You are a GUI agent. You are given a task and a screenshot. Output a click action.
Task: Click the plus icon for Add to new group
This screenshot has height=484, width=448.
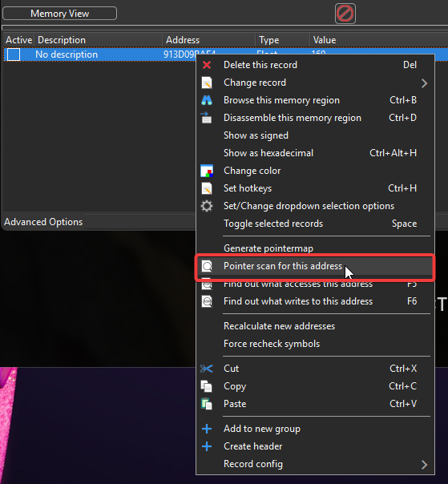207,429
